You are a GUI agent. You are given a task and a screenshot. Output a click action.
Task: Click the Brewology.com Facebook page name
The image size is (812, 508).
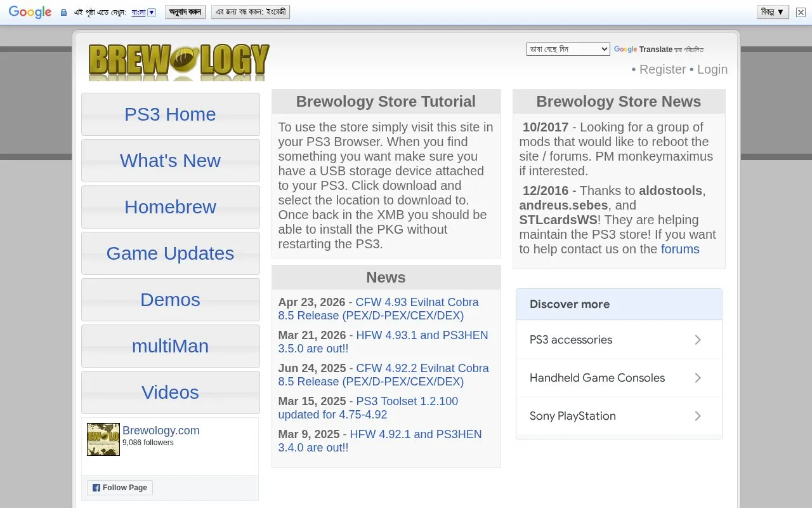pos(161,431)
